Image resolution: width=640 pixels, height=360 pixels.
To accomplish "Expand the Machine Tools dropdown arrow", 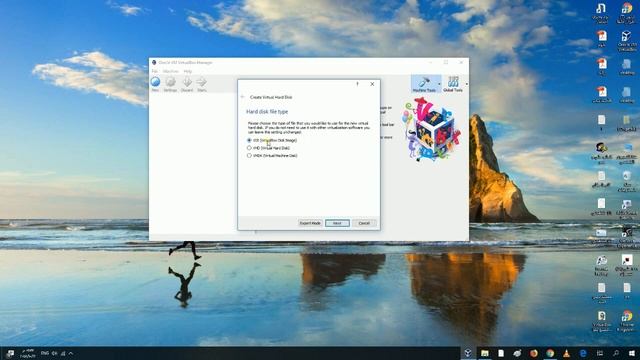I will (x=439, y=84).
